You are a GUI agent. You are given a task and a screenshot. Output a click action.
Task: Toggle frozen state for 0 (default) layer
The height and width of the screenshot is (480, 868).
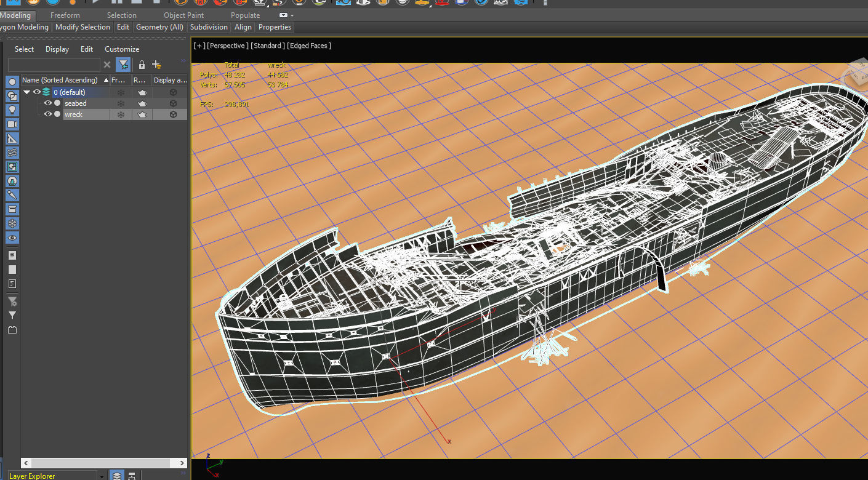click(121, 92)
